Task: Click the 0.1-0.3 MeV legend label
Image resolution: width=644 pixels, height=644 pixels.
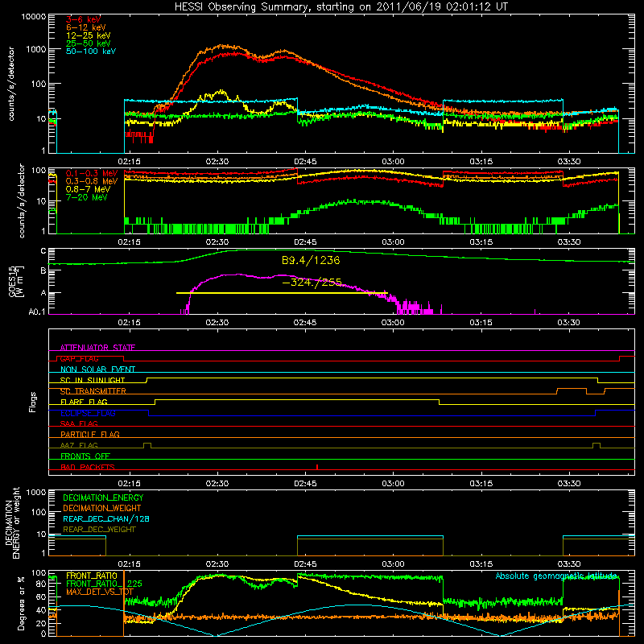Action: coord(92,173)
